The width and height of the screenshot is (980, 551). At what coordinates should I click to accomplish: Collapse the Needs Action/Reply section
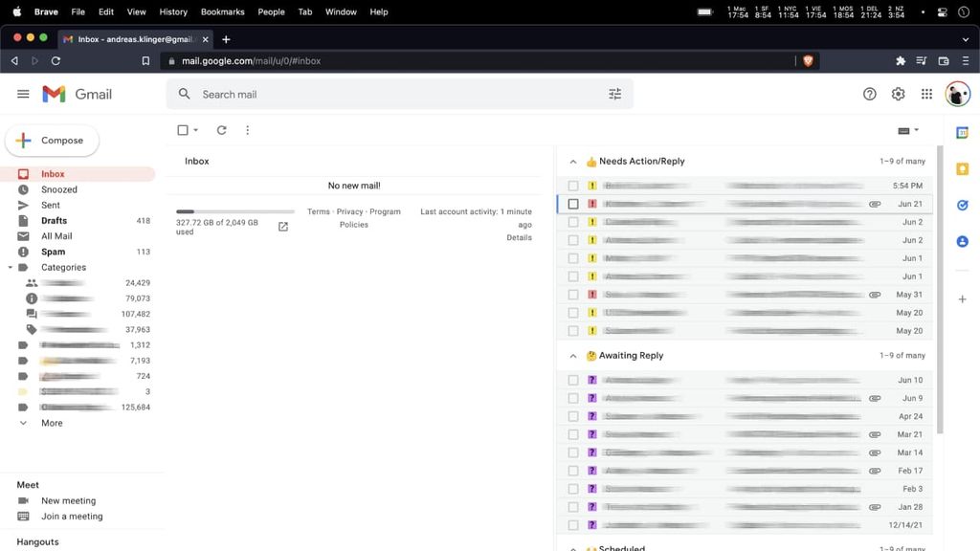[x=572, y=161]
